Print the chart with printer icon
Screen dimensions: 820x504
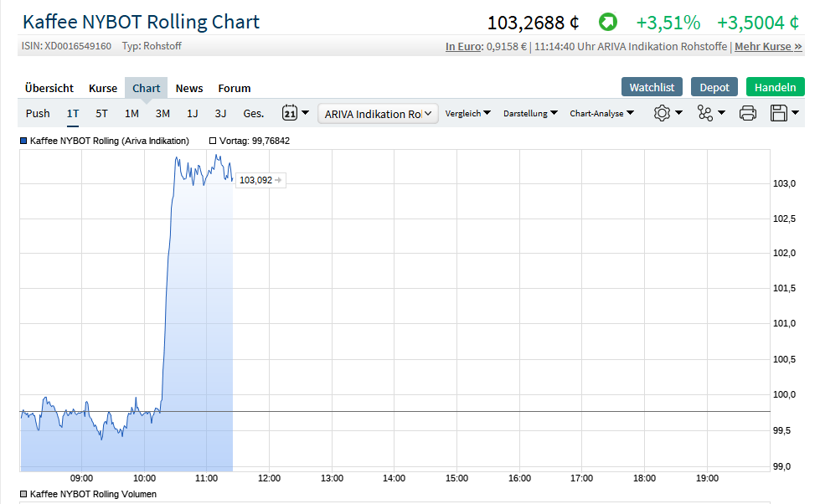(748, 113)
